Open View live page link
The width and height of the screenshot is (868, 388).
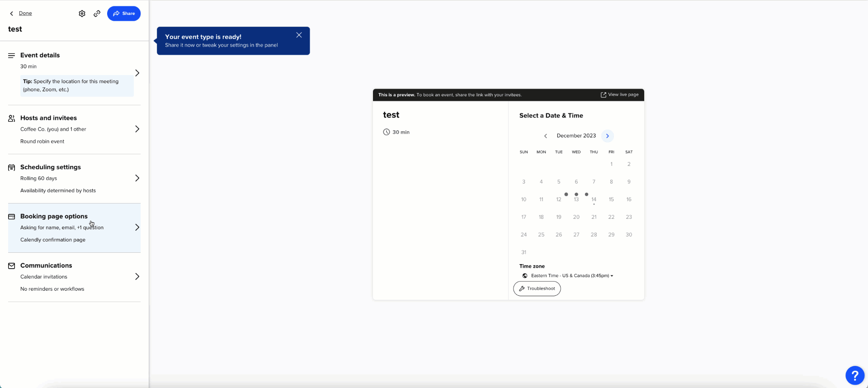point(619,95)
